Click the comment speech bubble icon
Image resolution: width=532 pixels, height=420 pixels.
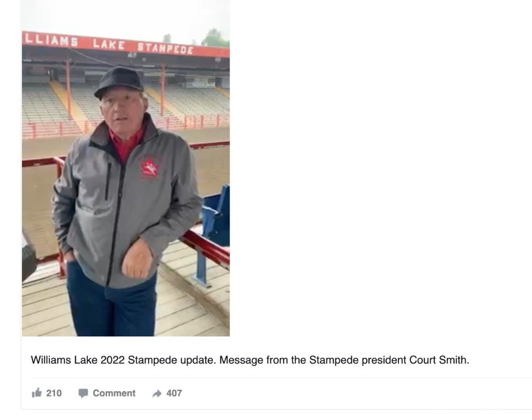point(83,393)
